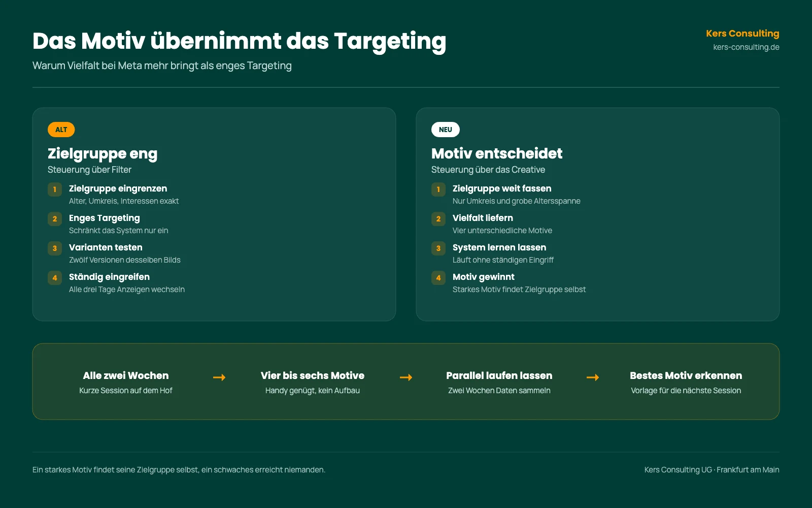Click Zielgruppe eingrenzen item title

[x=118, y=188]
